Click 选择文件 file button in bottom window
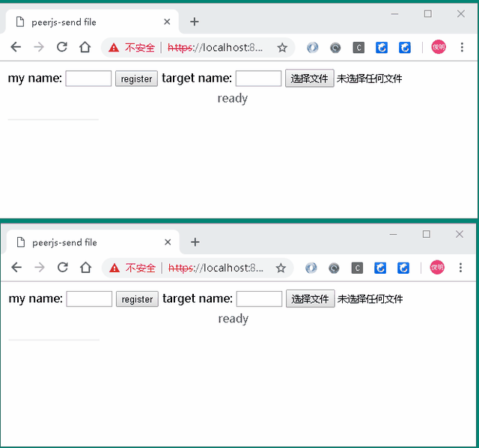Image resolution: width=479 pixels, height=448 pixels. tap(310, 299)
